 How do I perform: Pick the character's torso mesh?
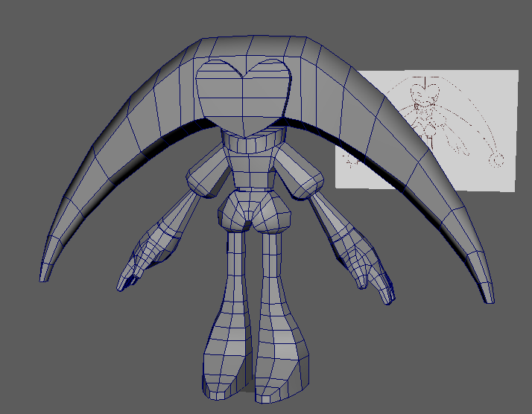point(251,171)
